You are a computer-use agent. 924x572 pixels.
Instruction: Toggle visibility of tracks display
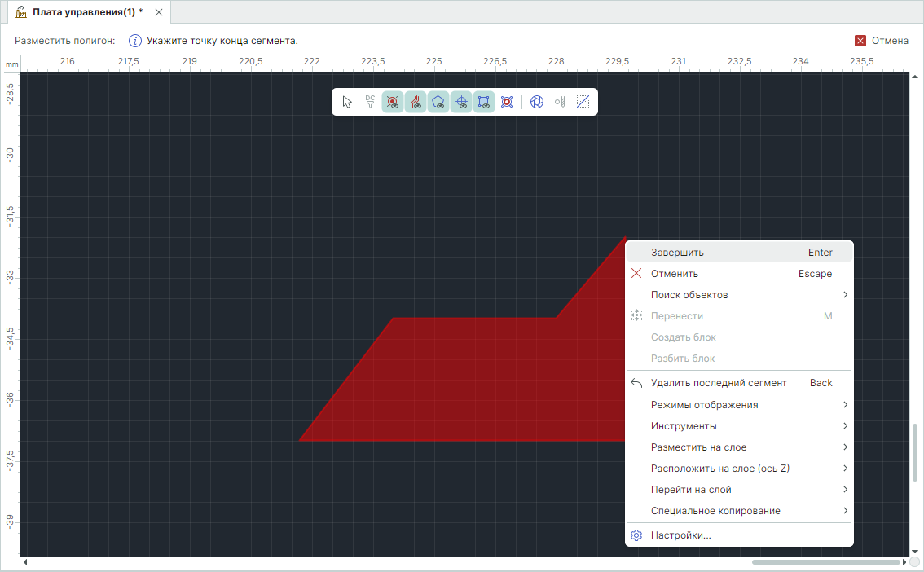(x=416, y=102)
